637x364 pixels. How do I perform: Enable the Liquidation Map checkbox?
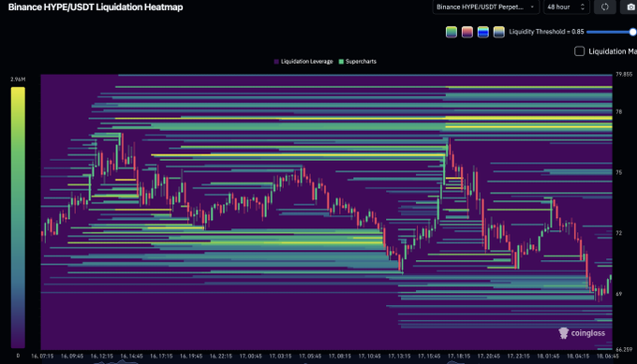[x=579, y=51]
